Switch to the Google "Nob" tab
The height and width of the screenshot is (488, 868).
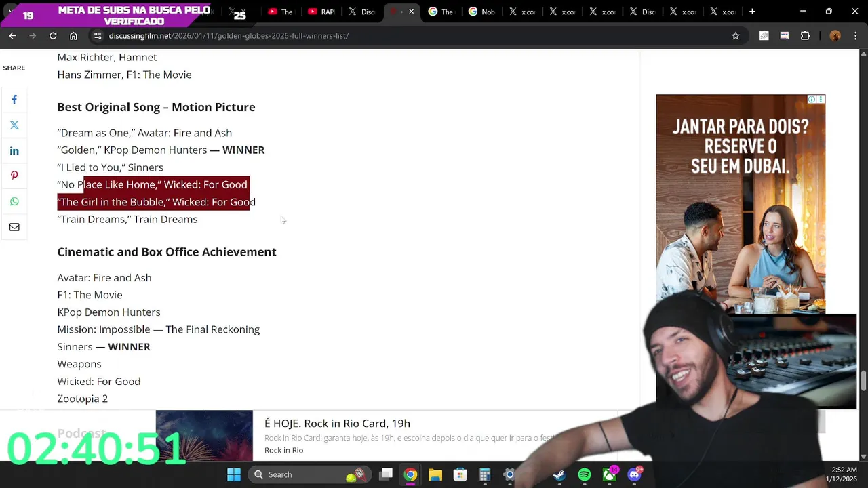pos(482,12)
